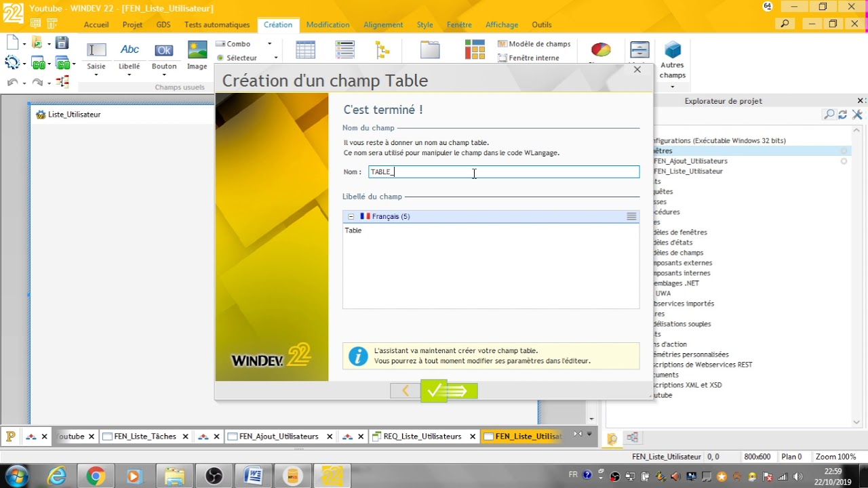Open dropdown arrow under Bouton
Image resolution: width=868 pixels, height=488 pixels.
pos(163,75)
